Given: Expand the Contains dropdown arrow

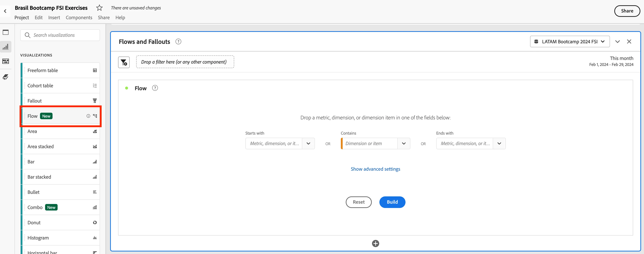Looking at the screenshot, I should 404,143.
